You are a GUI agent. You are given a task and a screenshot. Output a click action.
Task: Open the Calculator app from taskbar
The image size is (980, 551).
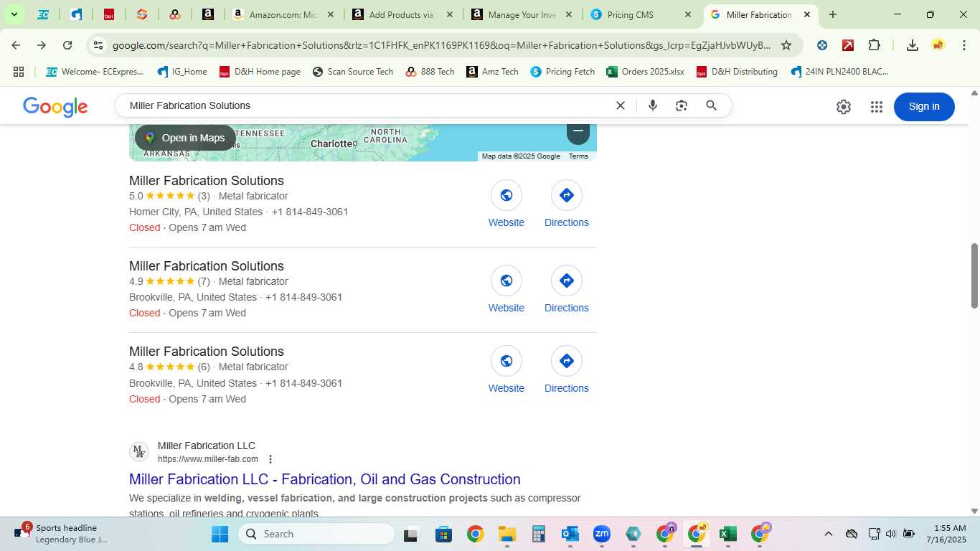tap(538, 534)
